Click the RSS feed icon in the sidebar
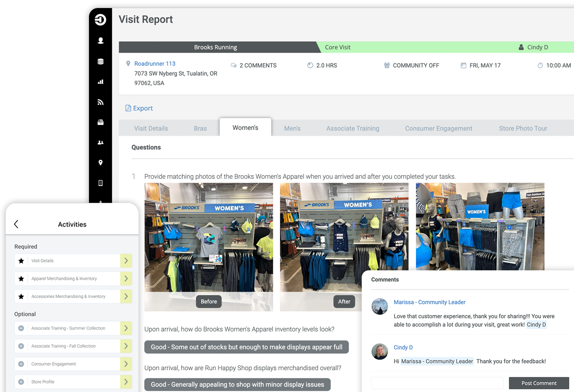This screenshot has height=392, width=574. point(100,102)
